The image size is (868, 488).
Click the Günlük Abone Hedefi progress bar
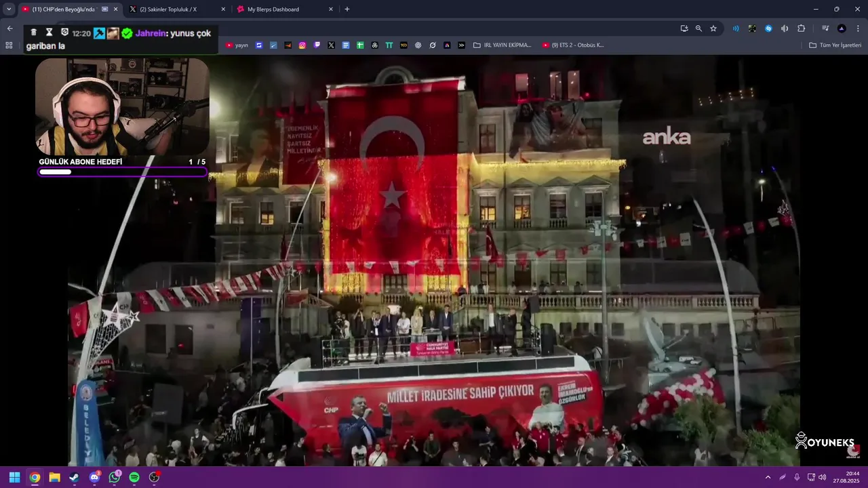pyautogui.click(x=122, y=172)
